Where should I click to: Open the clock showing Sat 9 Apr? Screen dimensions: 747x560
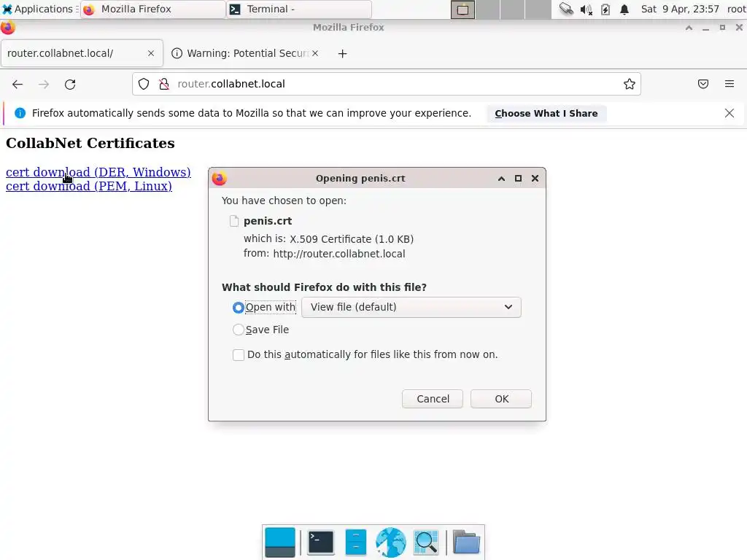click(680, 9)
